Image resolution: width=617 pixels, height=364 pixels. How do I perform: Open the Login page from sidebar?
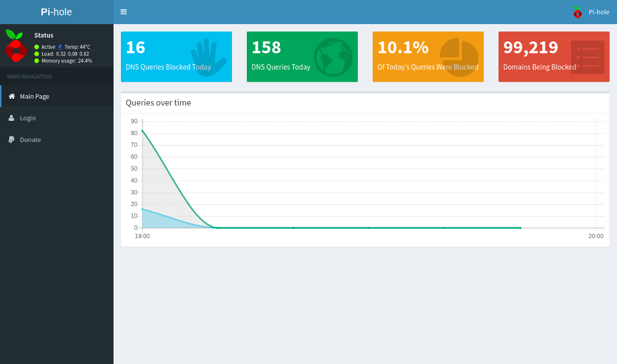pyautogui.click(x=28, y=118)
